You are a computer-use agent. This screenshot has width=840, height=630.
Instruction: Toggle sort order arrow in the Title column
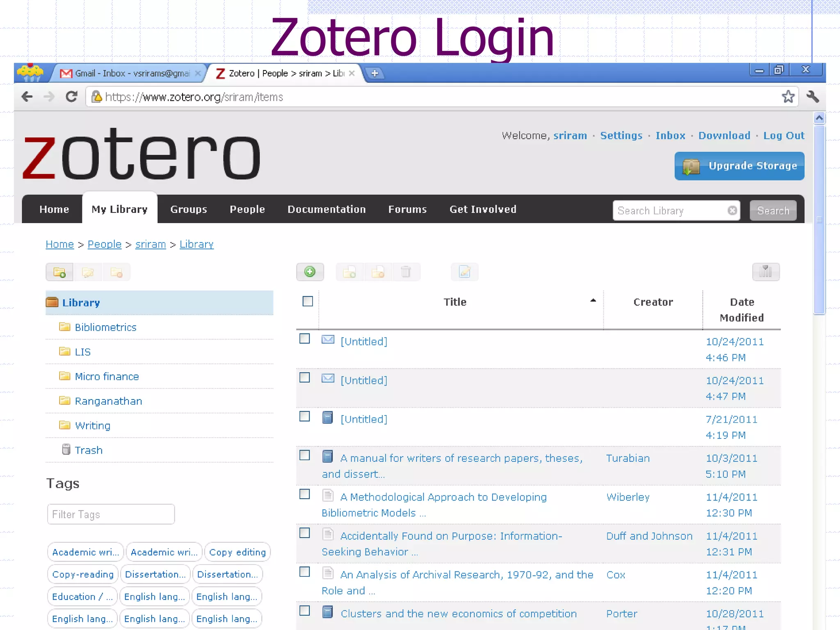(x=593, y=301)
